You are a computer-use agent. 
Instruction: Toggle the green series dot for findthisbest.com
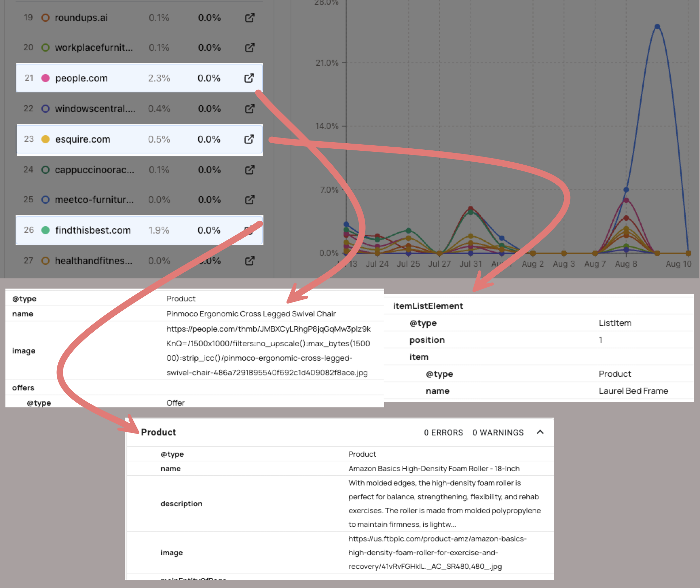(x=46, y=230)
